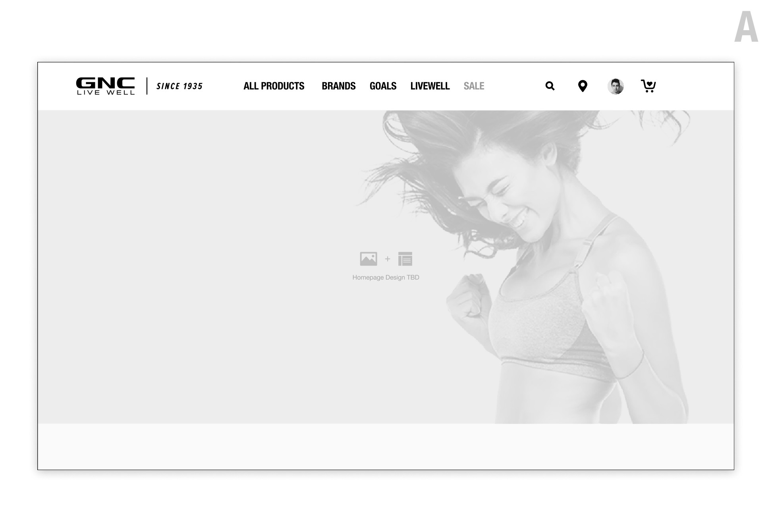Image resolution: width=772 pixels, height=532 pixels.
Task: Open the user profile avatar
Action: tap(616, 86)
